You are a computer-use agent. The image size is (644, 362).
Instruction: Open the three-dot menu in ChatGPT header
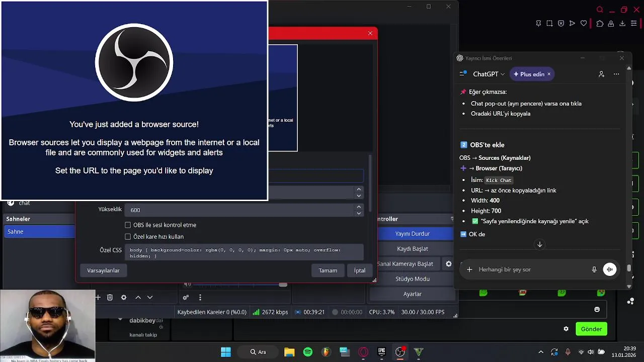tap(616, 74)
